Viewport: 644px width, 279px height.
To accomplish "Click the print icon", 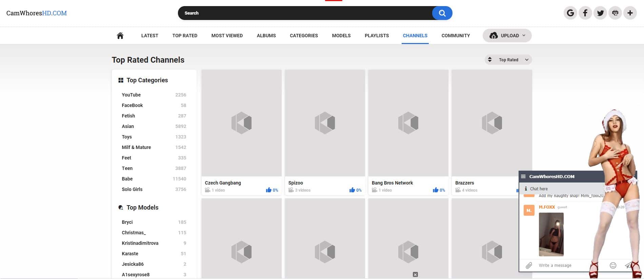I will pos(615,13).
